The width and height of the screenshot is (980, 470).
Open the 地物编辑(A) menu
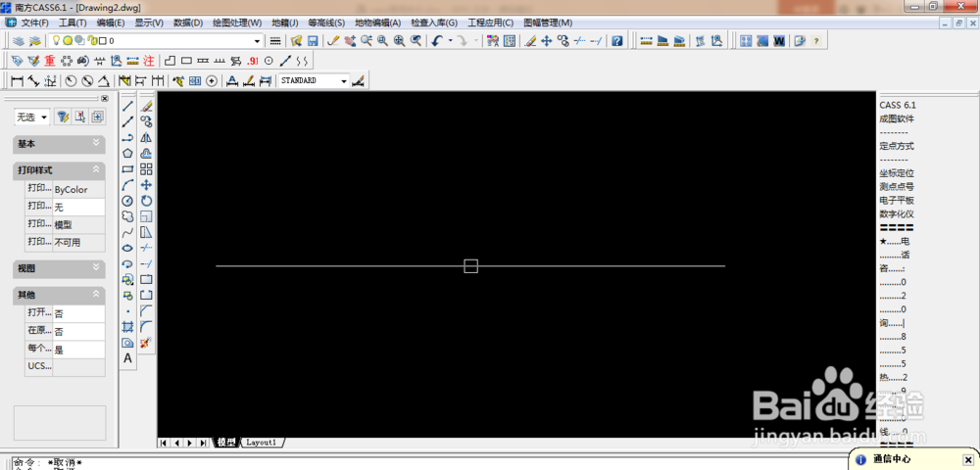[x=377, y=23]
